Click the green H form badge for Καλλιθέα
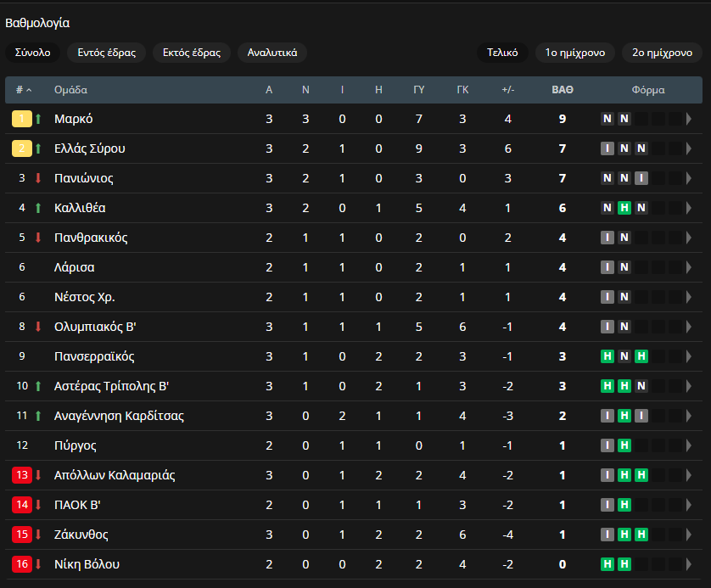711x588 pixels. pyautogui.click(x=624, y=208)
